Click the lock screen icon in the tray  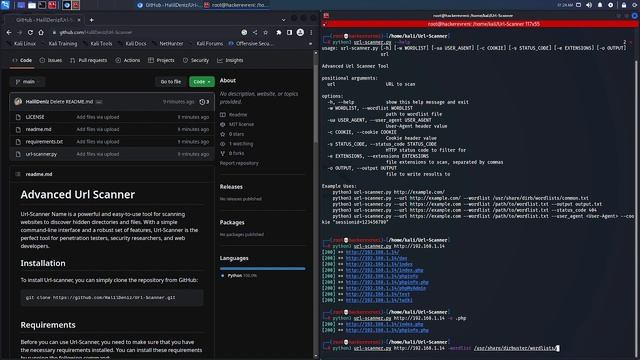[624, 5]
